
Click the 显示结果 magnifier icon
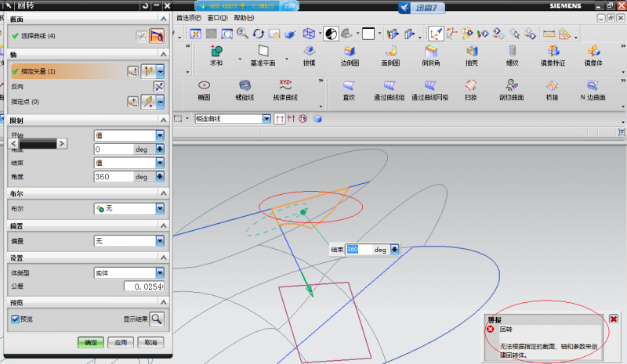pyautogui.click(x=157, y=319)
